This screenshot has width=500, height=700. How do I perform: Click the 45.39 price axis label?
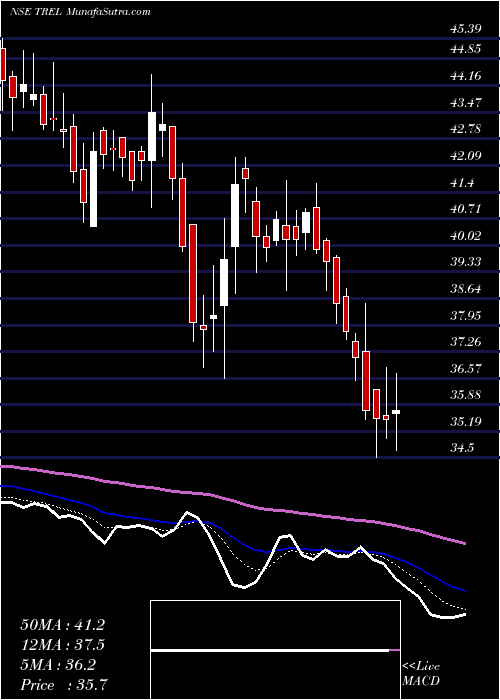click(466, 29)
